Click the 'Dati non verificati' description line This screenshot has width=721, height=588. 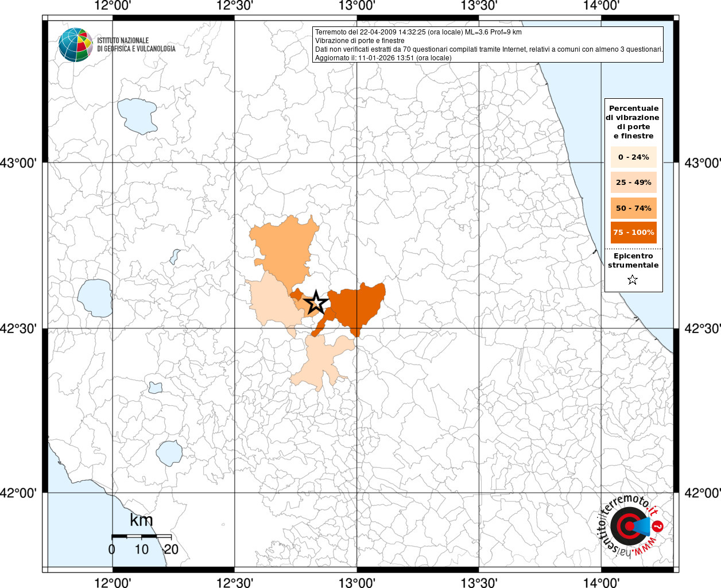pos(489,49)
